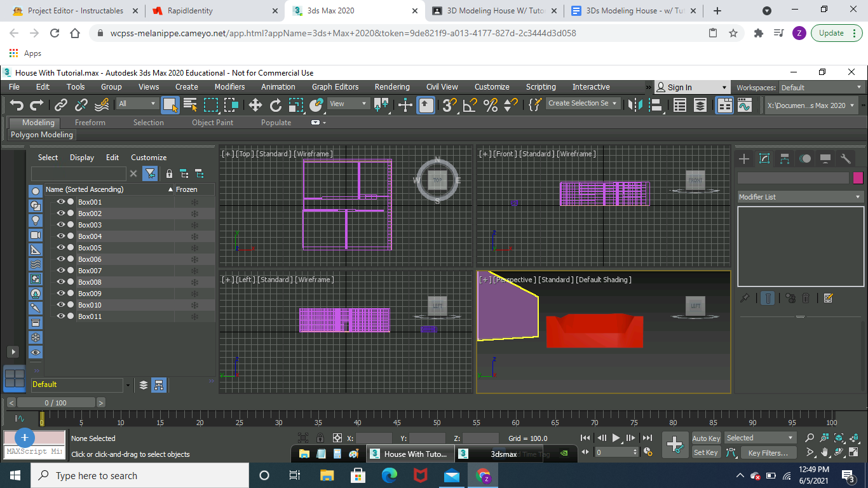Select Box010 in the scene explorer
Image resolution: width=868 pixels, height=488 pixels.
[x=90, y=305]
